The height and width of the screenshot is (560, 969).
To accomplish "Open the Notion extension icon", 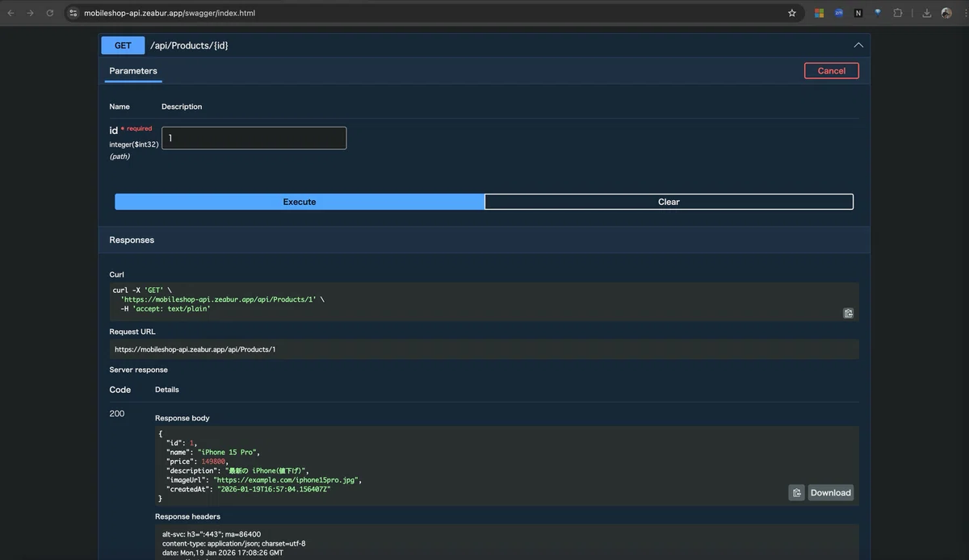I will click(858, 13).
